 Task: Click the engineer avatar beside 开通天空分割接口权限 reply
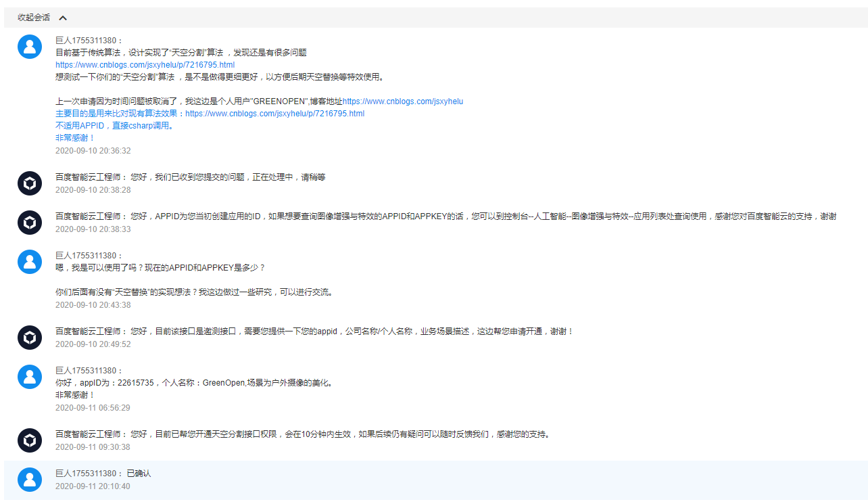[x=30, y=440]
